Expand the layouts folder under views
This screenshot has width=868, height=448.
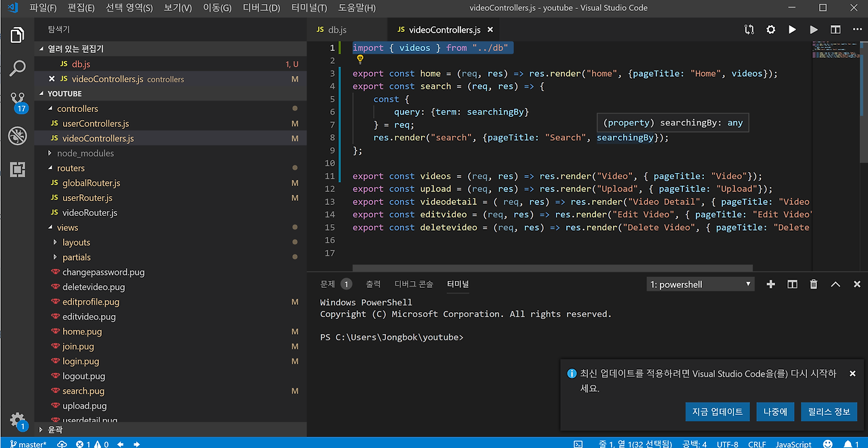76,242
